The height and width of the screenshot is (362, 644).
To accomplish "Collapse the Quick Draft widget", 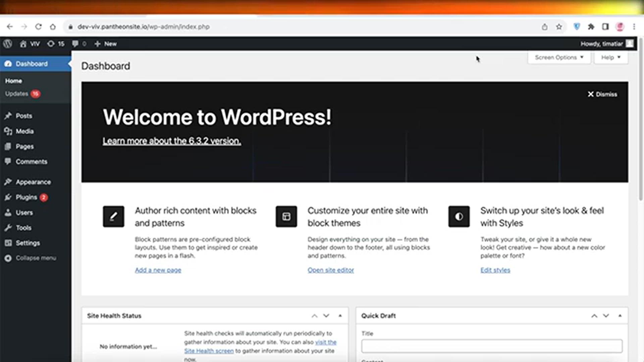I will coord(620,316).
